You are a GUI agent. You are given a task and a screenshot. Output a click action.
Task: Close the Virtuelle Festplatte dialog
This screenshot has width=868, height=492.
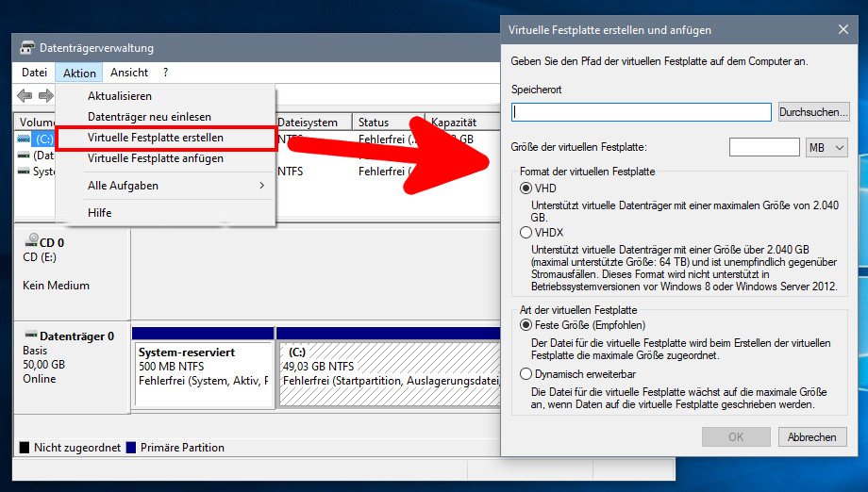[843, 30]
